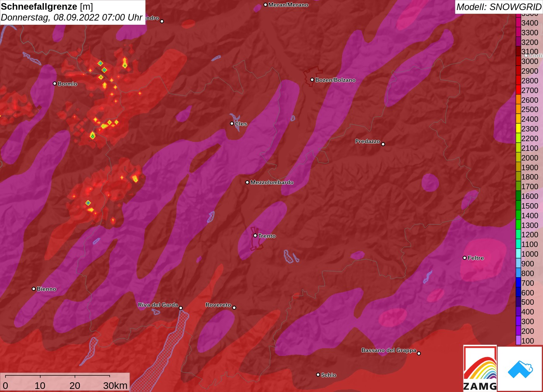The width and height of the screenshot is (543, 392).
Task: Click the Bienno label
Action: [47, 289]
